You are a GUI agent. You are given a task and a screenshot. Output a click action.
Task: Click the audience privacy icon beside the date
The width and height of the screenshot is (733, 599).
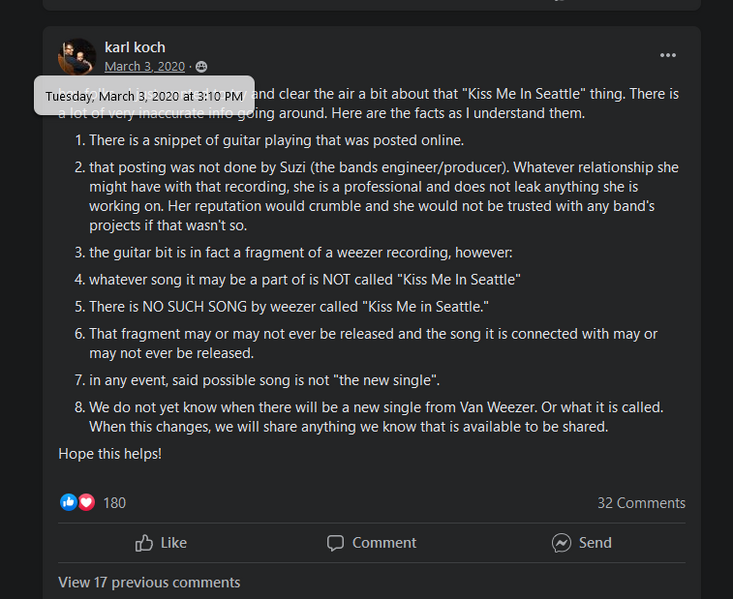tap(202, 67)
